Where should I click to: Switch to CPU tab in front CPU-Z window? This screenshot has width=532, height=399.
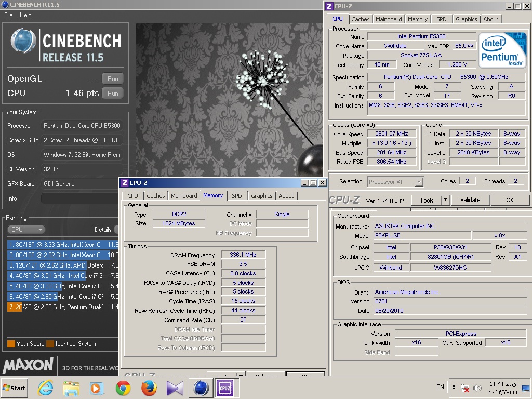pyautogui.click(x=132, y=196)
